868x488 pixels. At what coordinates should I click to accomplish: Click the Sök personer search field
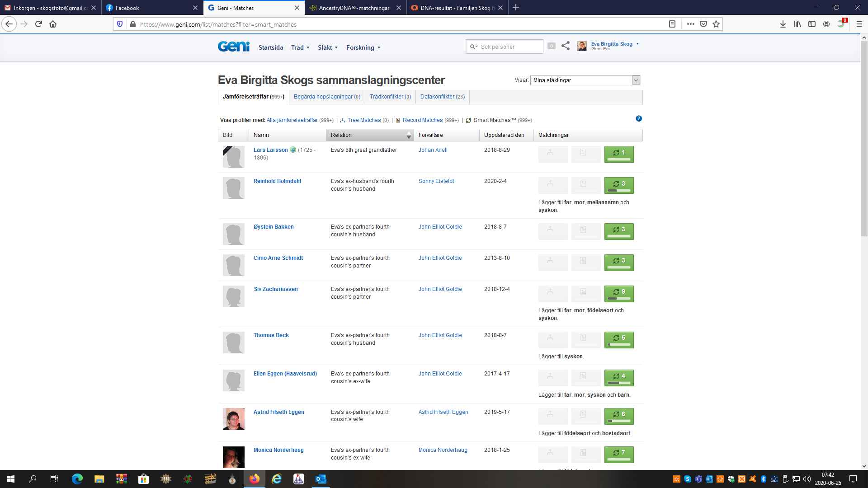coord(509,47)
